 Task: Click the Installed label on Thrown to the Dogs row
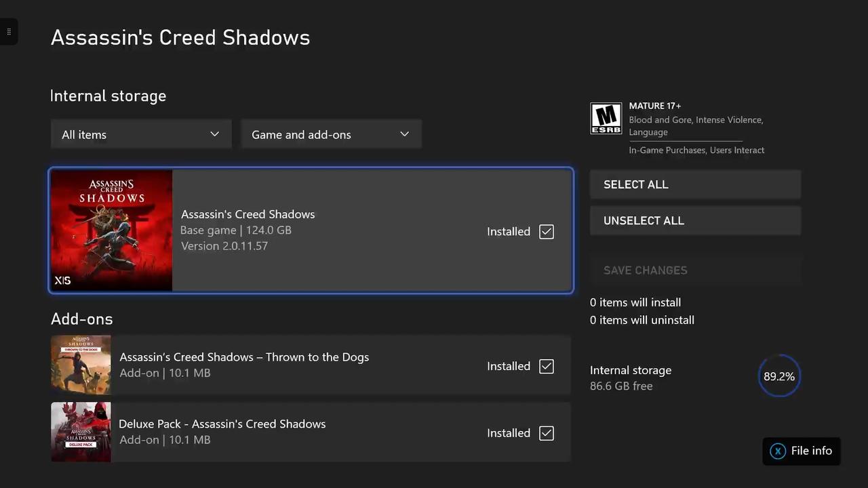point(509,367)
